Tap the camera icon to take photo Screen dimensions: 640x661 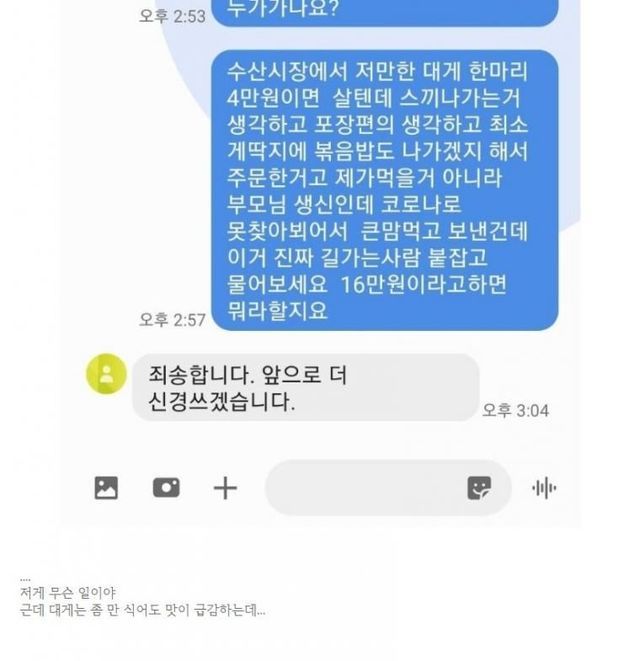[x=166, y=488]
